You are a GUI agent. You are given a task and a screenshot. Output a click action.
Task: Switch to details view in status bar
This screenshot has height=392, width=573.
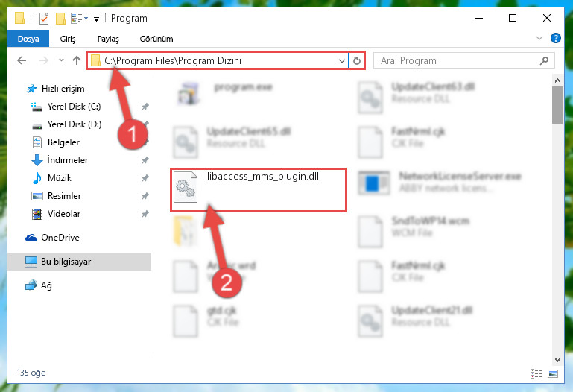pos(536,373)
